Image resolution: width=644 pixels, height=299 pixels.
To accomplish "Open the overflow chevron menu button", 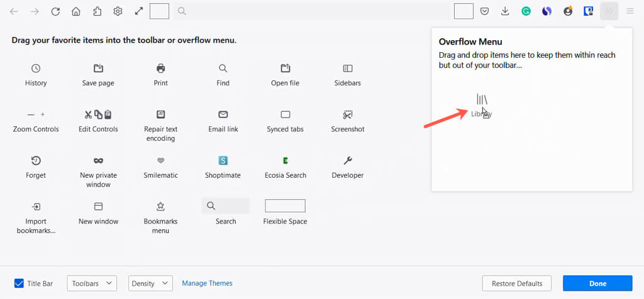I will coord(609,11).
